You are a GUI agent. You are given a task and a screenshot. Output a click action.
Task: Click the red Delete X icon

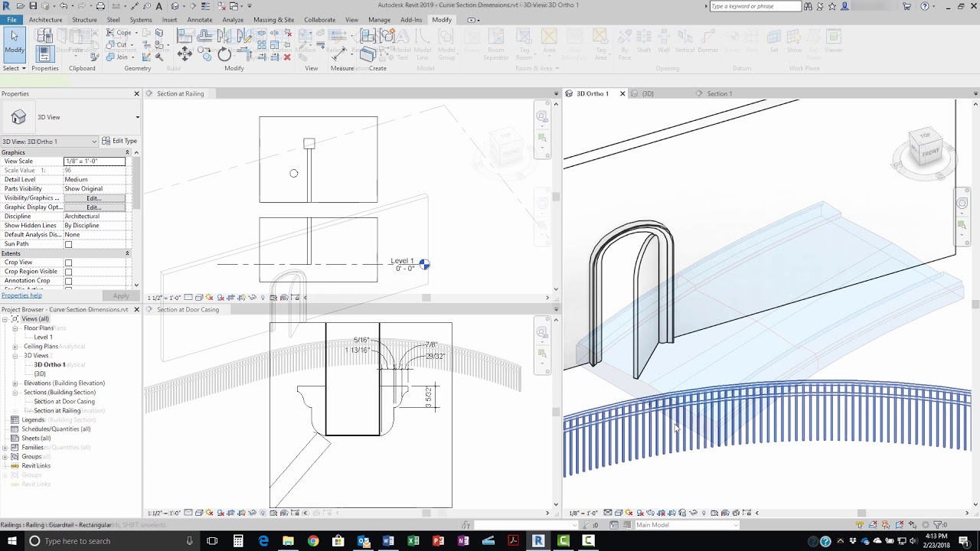(287, 57)
